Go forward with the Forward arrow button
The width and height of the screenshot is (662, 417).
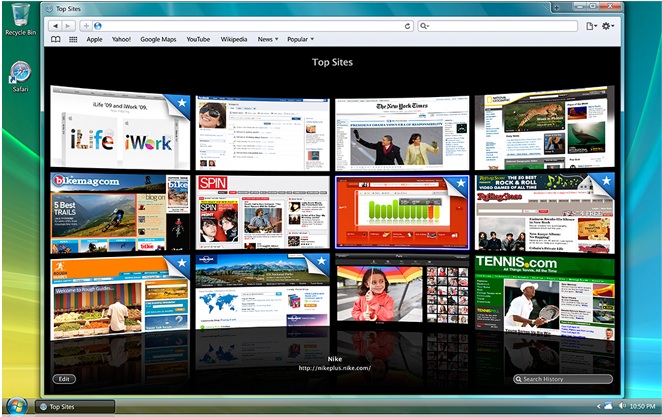point(68,26)
